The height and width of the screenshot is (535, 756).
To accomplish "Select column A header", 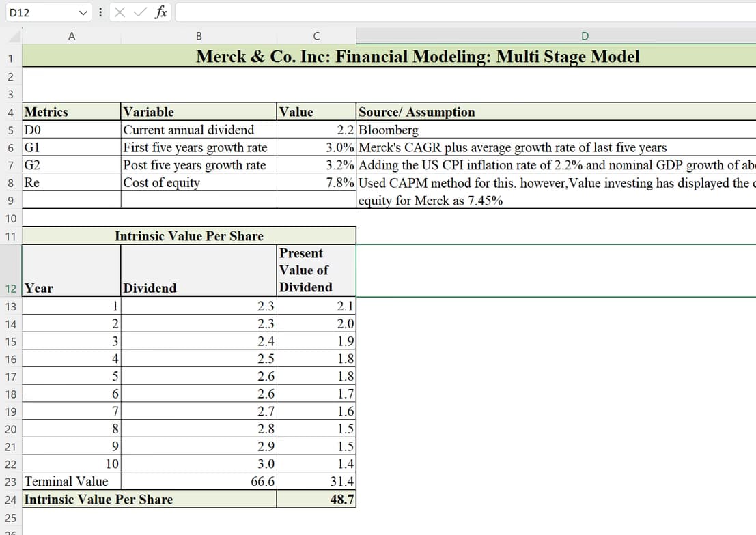I will [x=71, y=35].
